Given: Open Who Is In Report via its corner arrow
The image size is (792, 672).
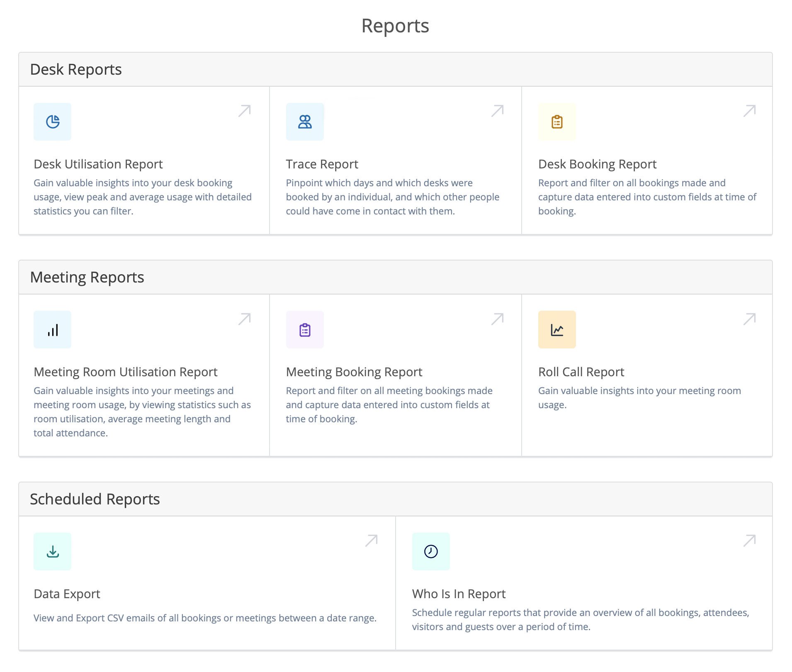Looking at the screenshot, I should click(x=749, y=539).
